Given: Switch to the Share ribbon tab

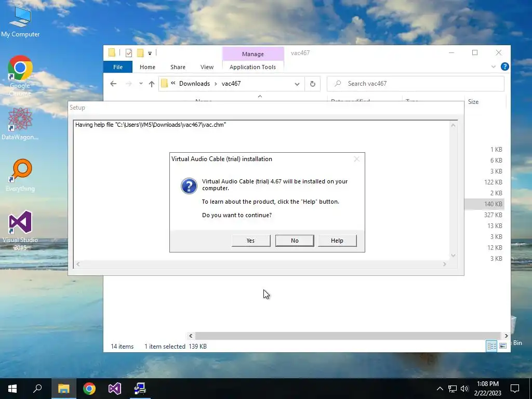Looking at the screenshot, I should [178, 67].
